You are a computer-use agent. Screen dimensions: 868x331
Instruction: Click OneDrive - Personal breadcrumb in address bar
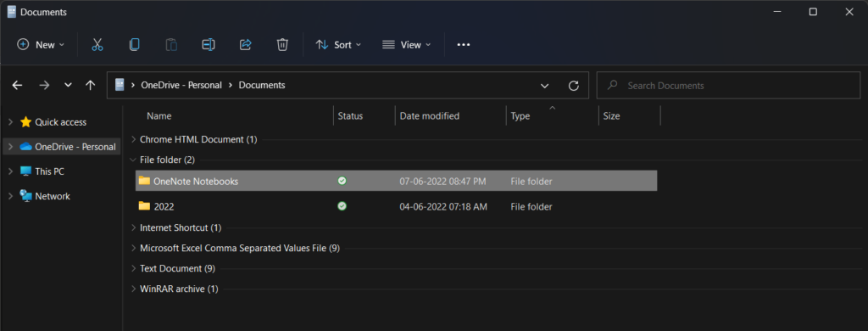tap(181, 86)
